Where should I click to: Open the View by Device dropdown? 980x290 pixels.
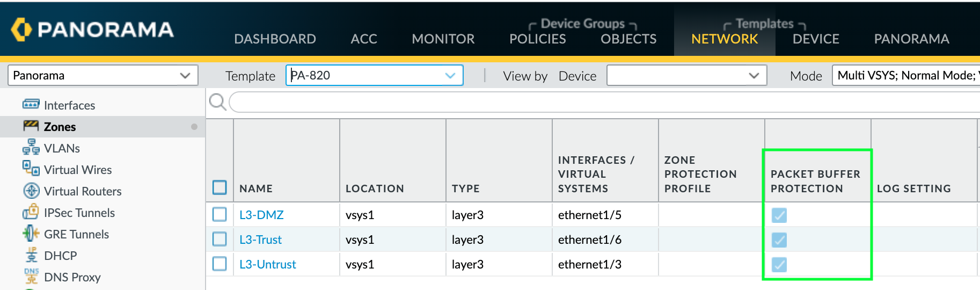(x=686, y=76)
